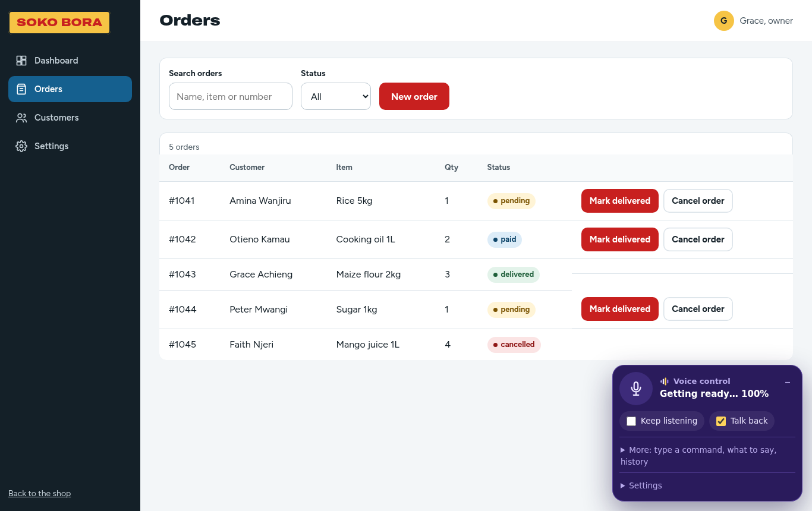
Task: Click the New order button
Action: coord(414,96)
